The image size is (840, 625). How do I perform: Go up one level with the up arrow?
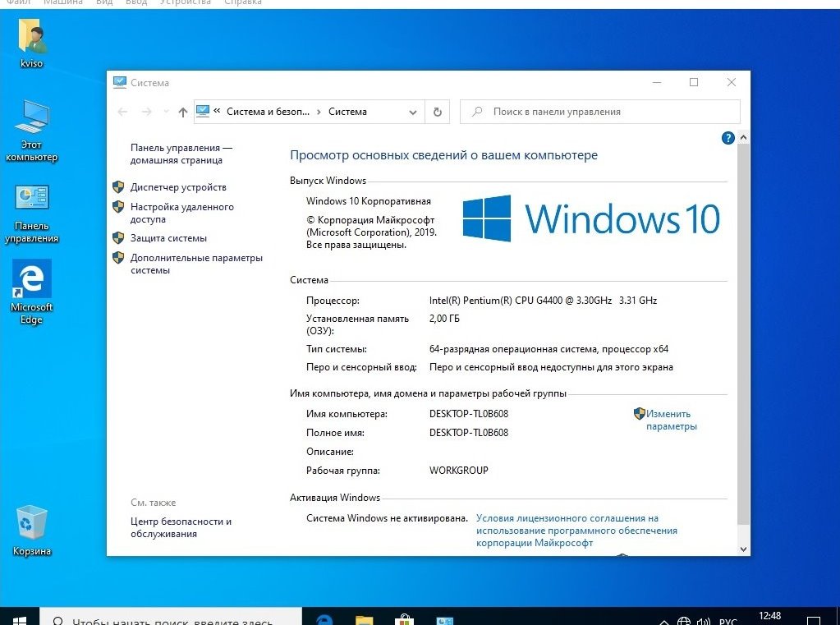point(182,112)
